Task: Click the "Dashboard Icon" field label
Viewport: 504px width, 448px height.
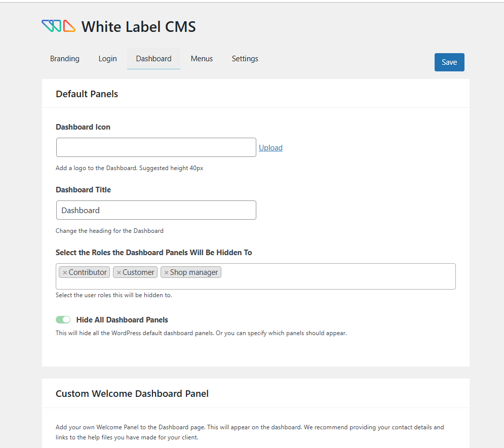Action: point(83,127)
